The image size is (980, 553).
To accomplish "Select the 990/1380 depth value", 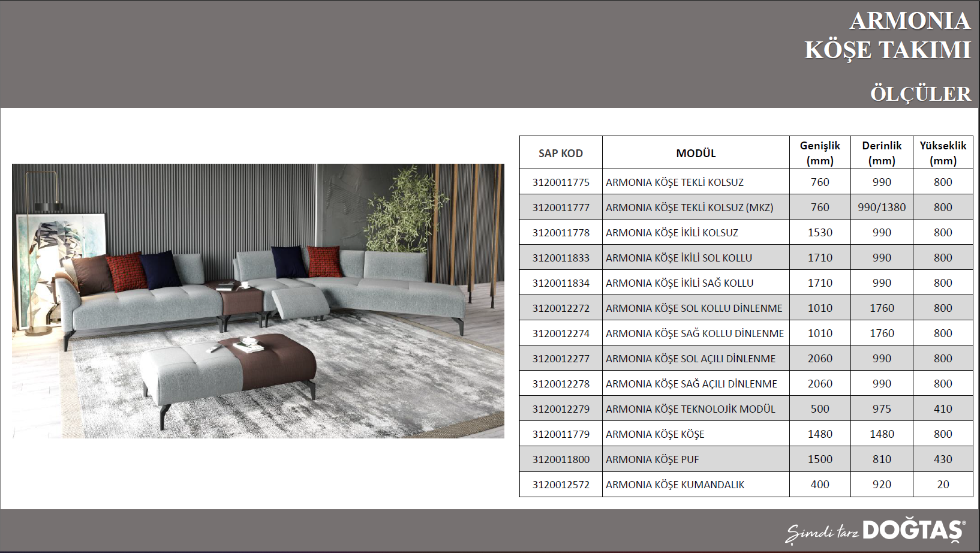I will 882,208.
